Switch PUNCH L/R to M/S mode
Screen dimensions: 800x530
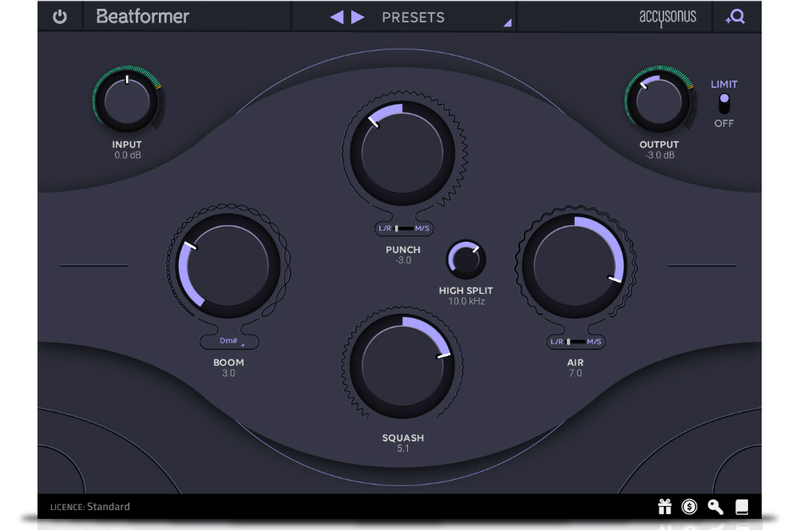click(403, 228)
